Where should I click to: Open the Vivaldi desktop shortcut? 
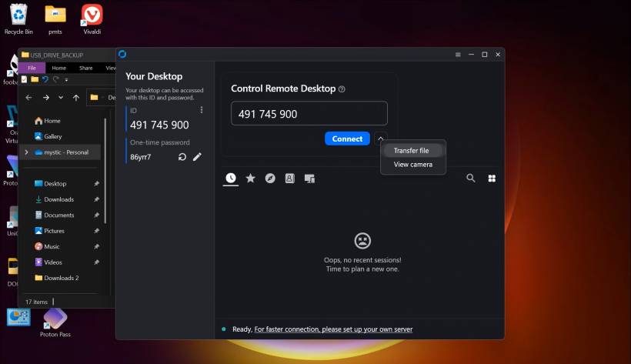[x=92, y=17]
